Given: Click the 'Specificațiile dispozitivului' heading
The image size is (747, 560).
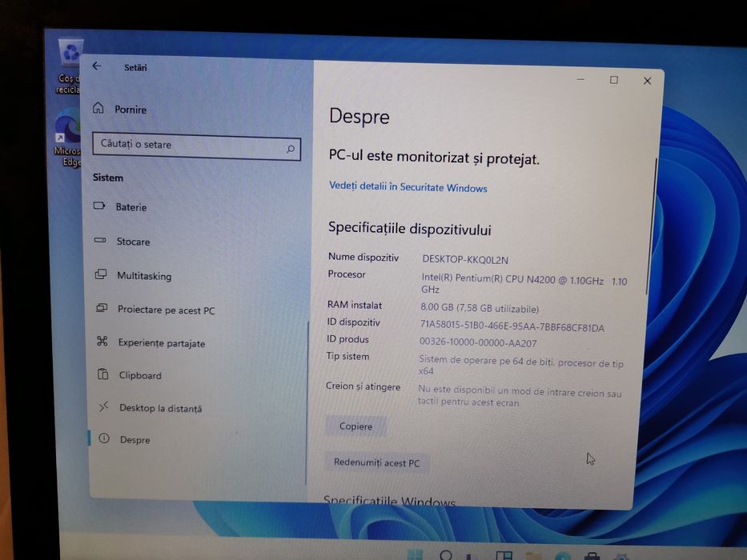Looking at the screenshot, I should tap(409, 229).
